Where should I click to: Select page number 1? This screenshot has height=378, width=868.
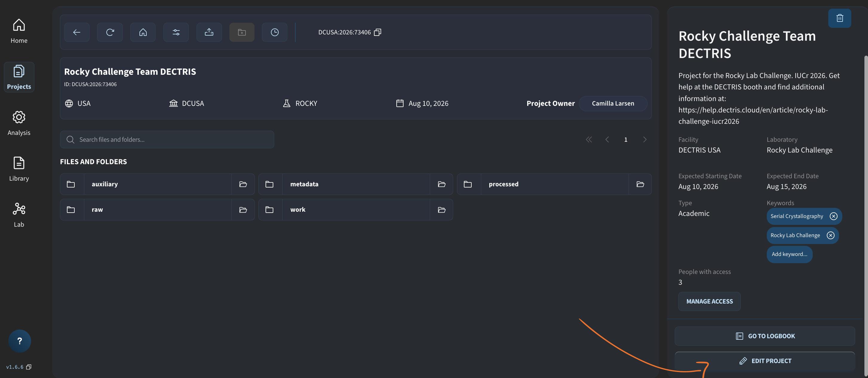(x=626, y=140)
